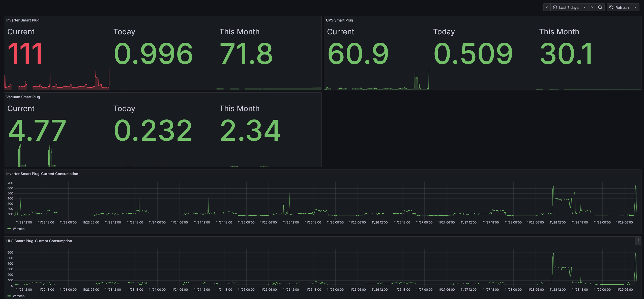Click the clock icon in time picker

pos(555,8)
